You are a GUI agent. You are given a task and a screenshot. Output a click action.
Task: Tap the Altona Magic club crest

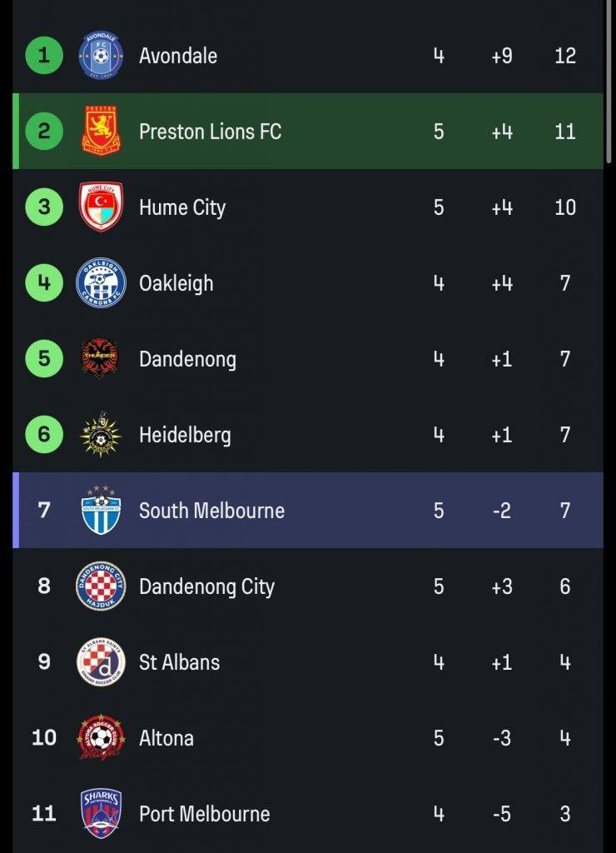pyautogui.click(x=101, y=738)
